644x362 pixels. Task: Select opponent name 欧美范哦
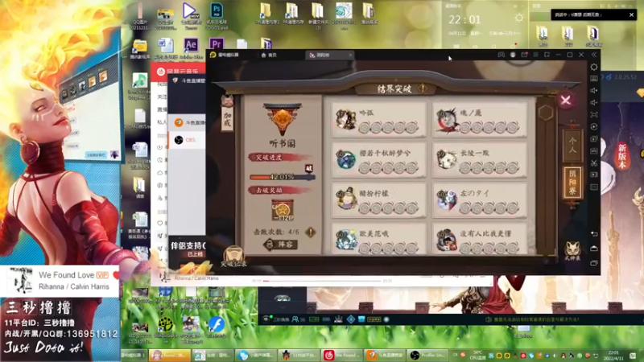coord(374,233)
